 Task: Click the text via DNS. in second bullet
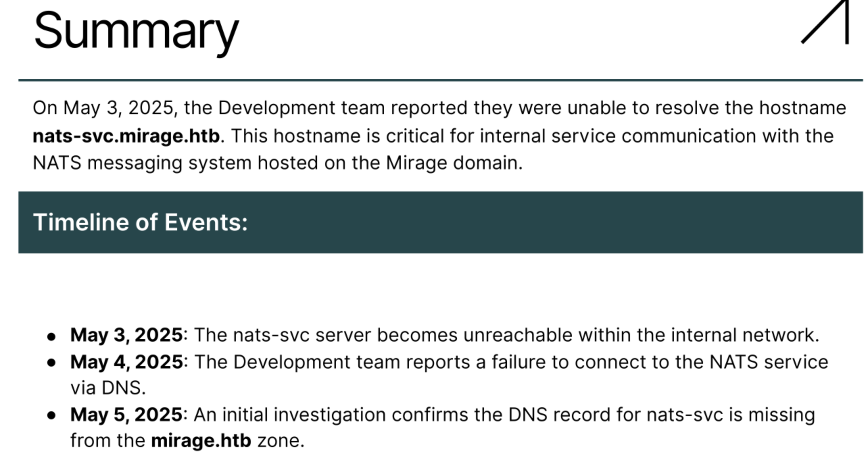point(108,388)
